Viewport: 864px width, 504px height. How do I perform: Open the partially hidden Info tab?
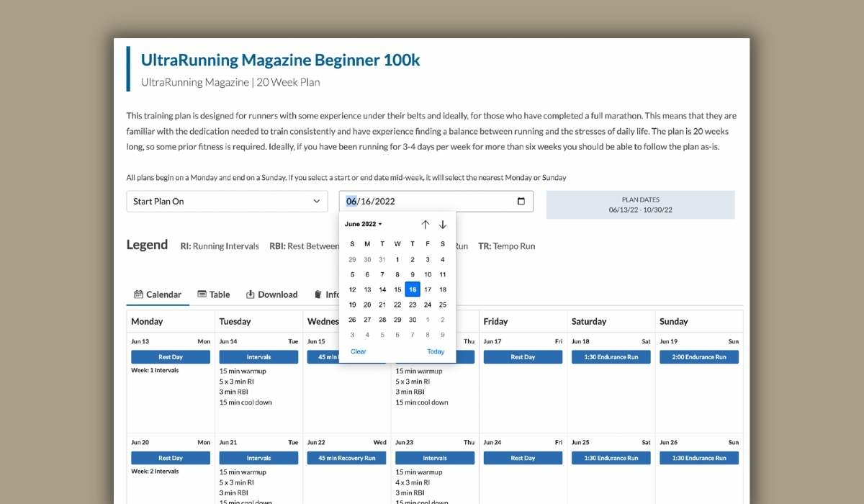coord(327,294)
